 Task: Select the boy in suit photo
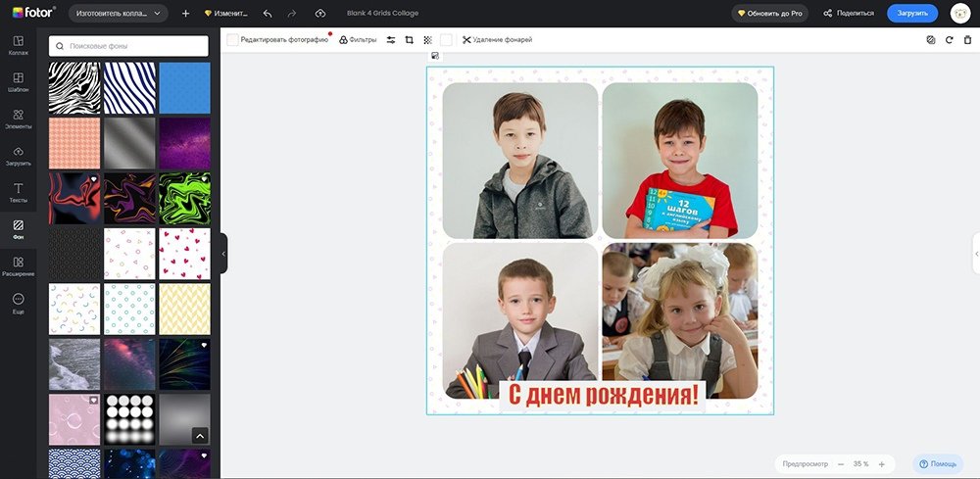point(520,320)
